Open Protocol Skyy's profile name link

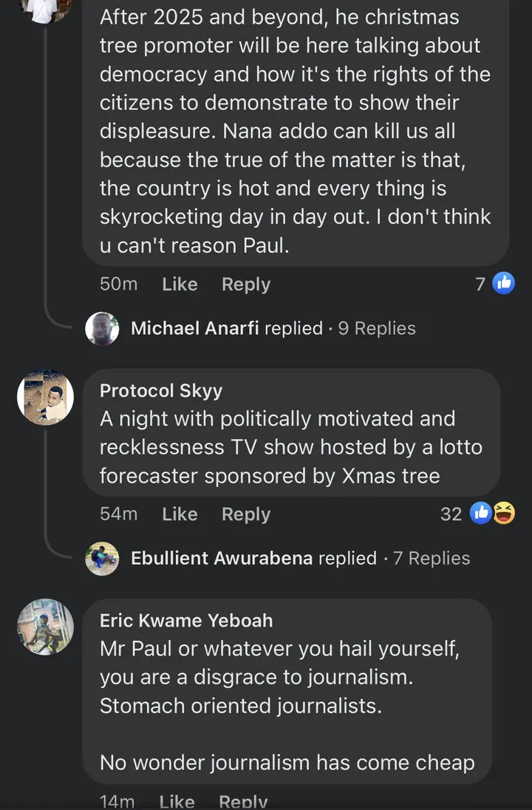161,391
